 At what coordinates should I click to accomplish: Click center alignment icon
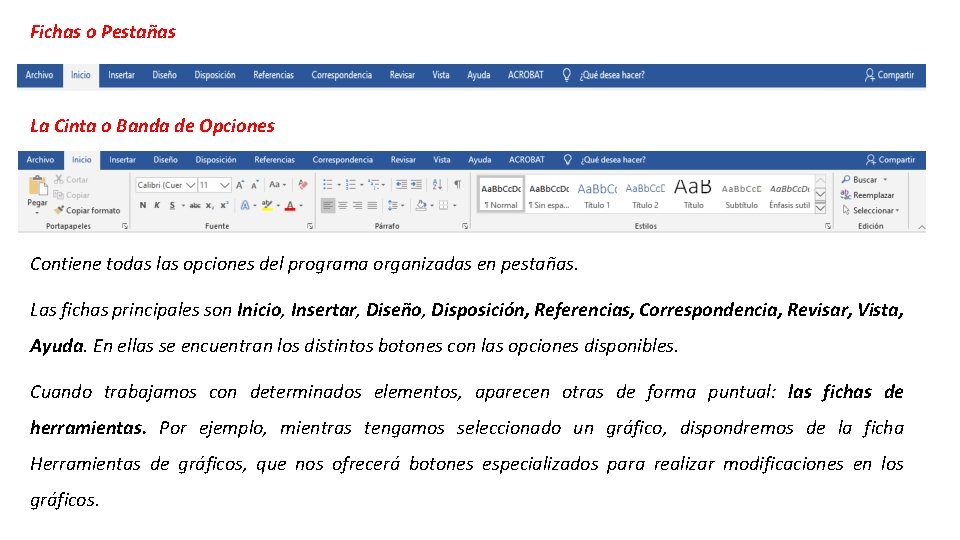point(343,205)
